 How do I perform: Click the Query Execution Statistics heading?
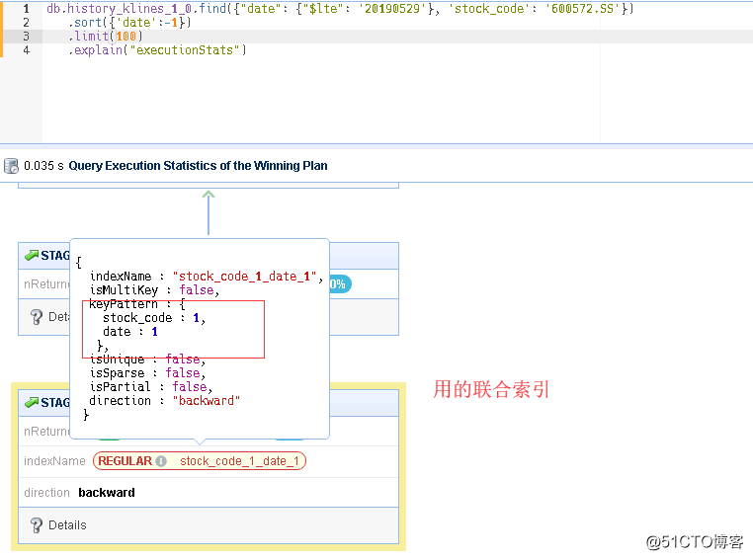point(198,166)
